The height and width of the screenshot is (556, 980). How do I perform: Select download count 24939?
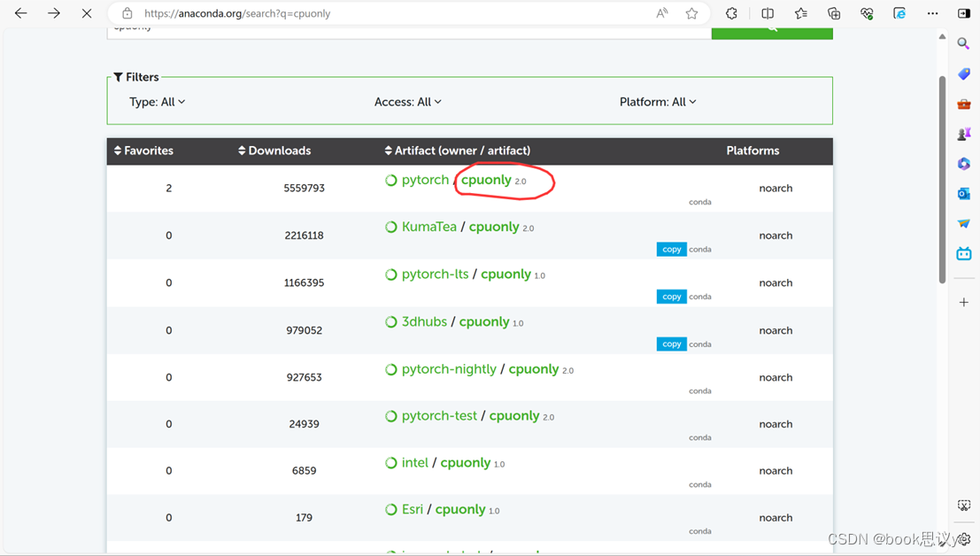click(304, 424)
